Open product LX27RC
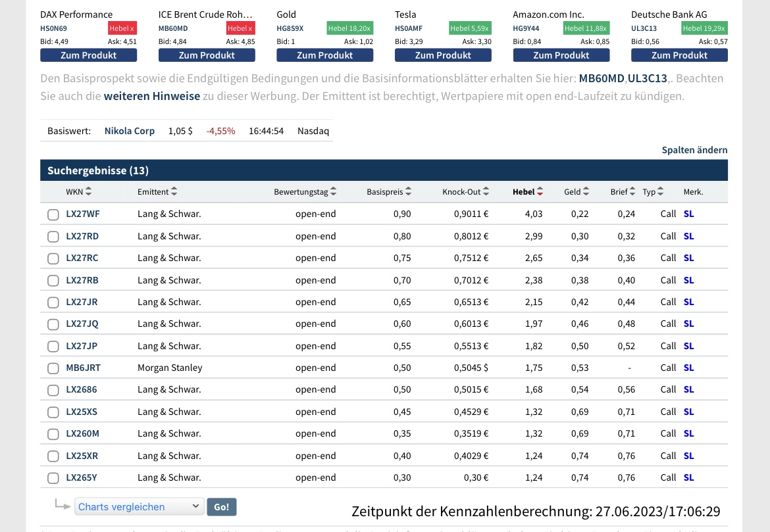The image size is (770, 532). tap(82, 258)
